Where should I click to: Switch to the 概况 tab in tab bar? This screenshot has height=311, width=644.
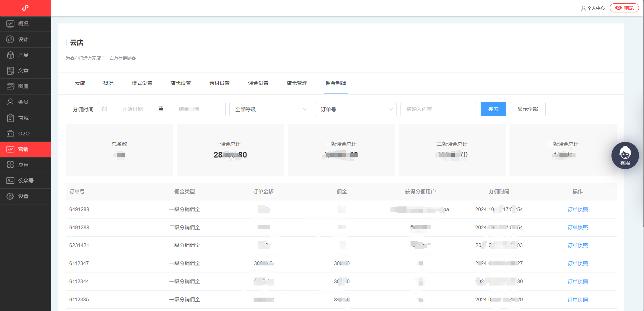[108, 83]
